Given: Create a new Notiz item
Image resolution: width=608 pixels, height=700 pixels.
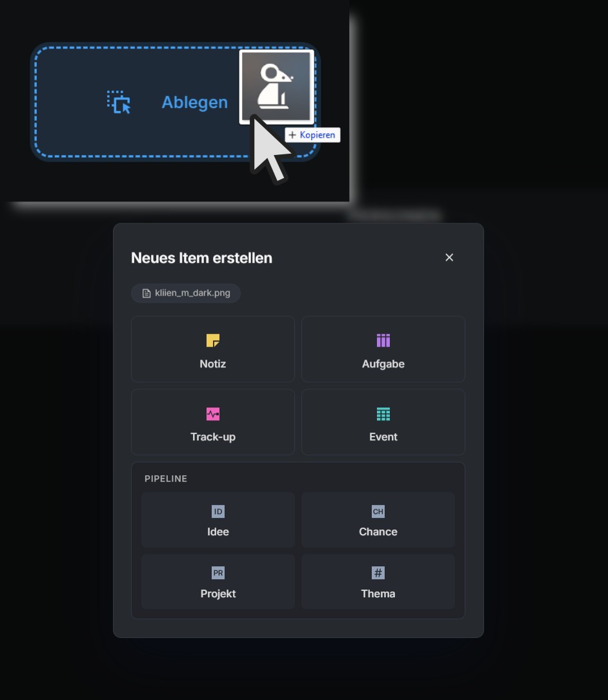Looking at the screenshot, I should click(x=213, y=349).
